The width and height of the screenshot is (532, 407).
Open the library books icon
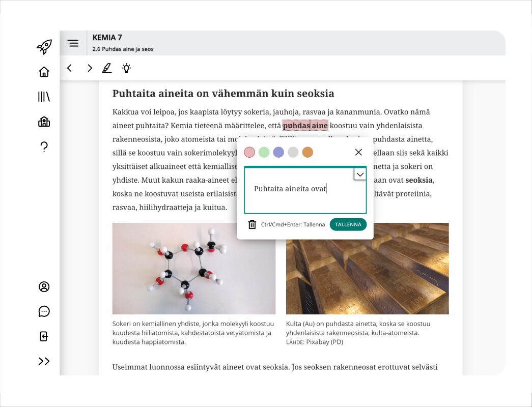coord(44,97)
